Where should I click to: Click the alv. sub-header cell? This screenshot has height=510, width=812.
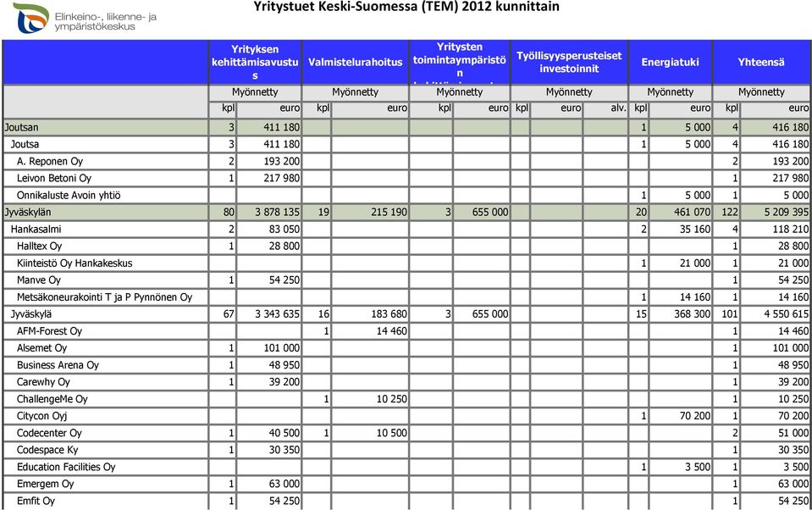[605, 108]
